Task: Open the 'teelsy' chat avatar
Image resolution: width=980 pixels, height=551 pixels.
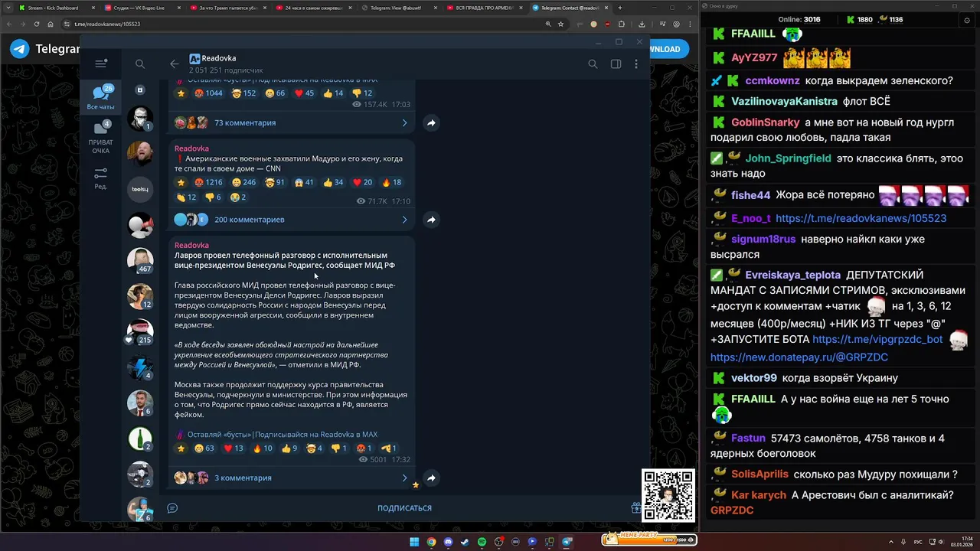Action: click(x=140, y=189)
